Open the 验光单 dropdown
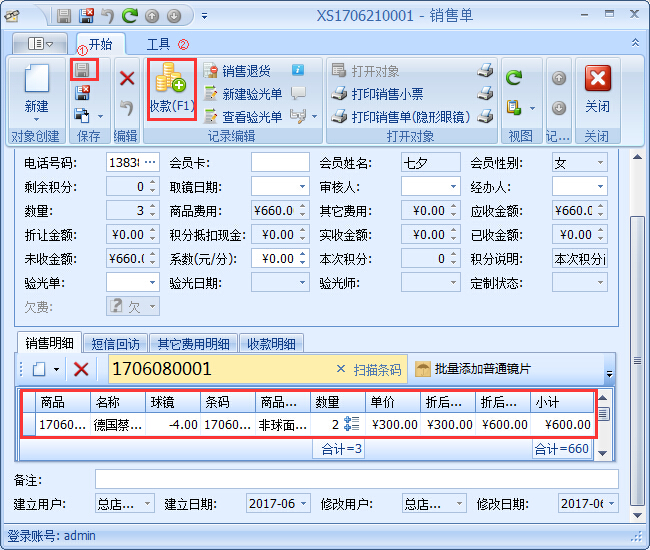This screenshot has height=550, width=650. point(152,283)
